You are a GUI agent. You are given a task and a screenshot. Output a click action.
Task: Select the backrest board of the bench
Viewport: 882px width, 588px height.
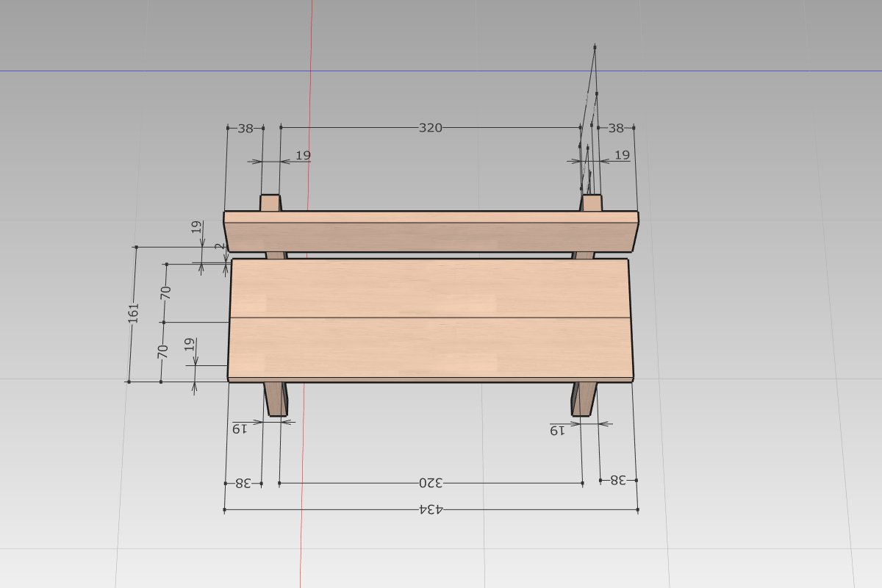(431, 232)
